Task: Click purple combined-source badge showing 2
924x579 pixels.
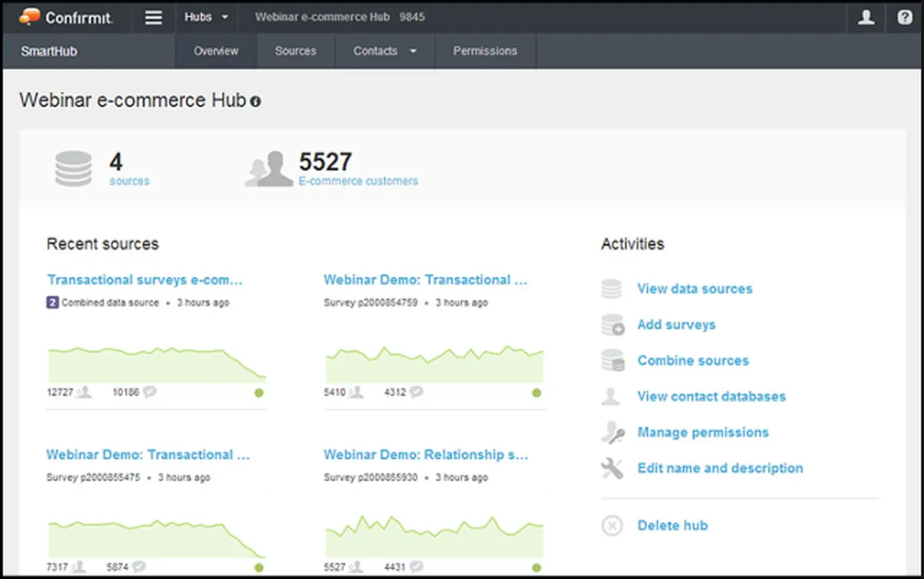Action: click(x=52, y=303)
